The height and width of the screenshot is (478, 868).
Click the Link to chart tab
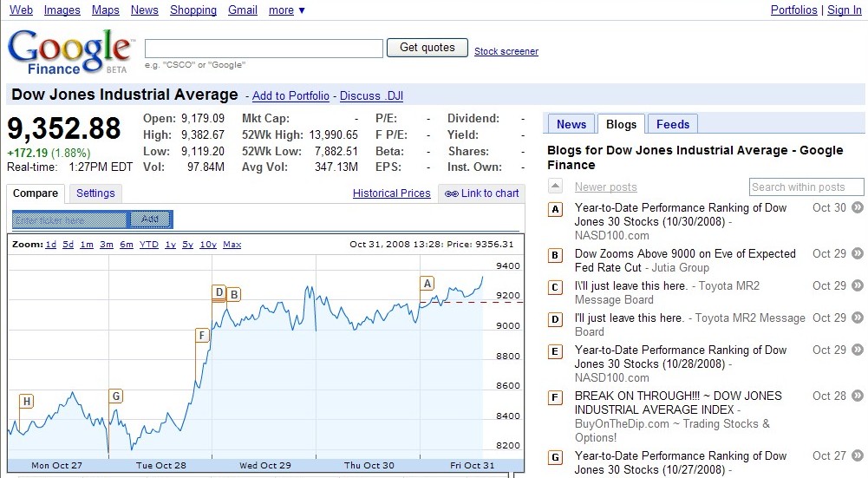[x=481, y=193]
